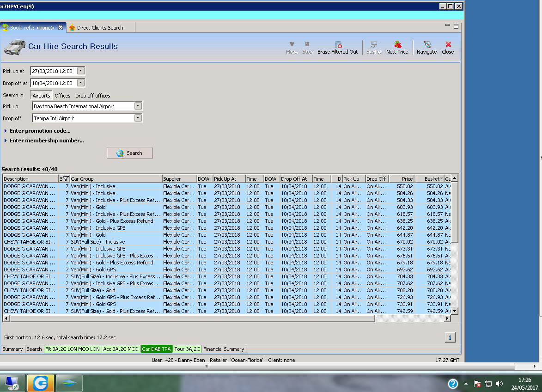542x392 pixels.
Task: Click results table scroll down arrow
Action: (x=455, y=311)
